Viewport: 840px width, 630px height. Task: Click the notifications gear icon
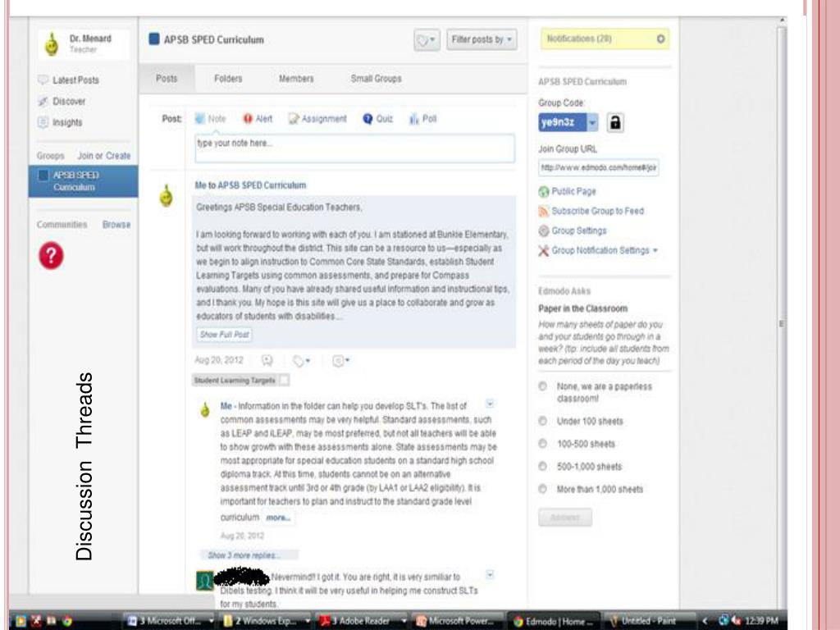pyautogui.click(x=660, y=39)
